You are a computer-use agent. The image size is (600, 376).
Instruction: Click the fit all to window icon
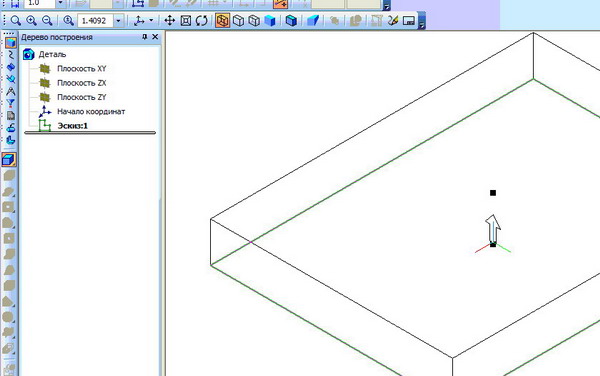186,21
